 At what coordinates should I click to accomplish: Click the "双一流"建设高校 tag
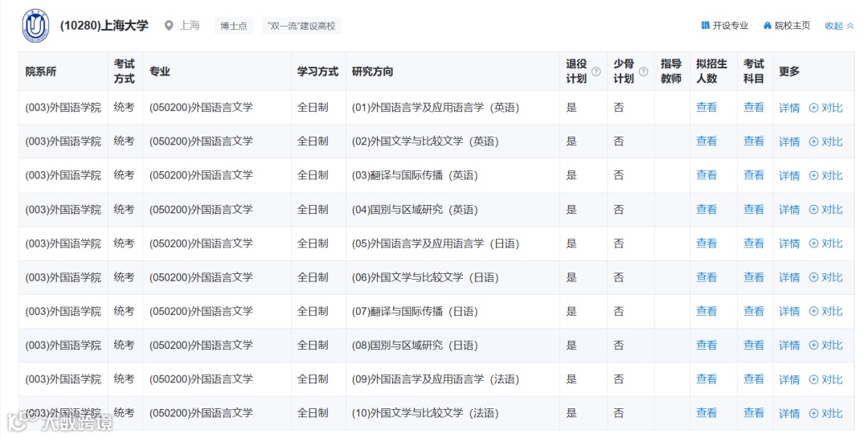click(x=301, y=26)
